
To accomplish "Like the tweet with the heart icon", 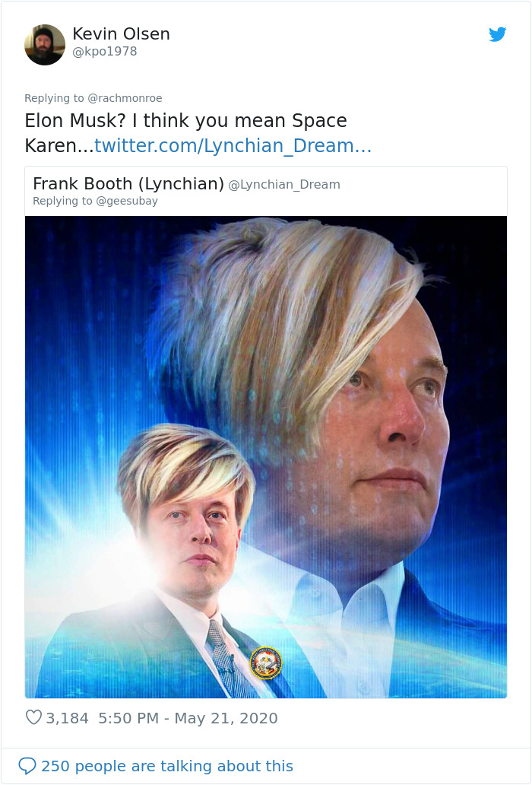I will [x=33, y=717].
